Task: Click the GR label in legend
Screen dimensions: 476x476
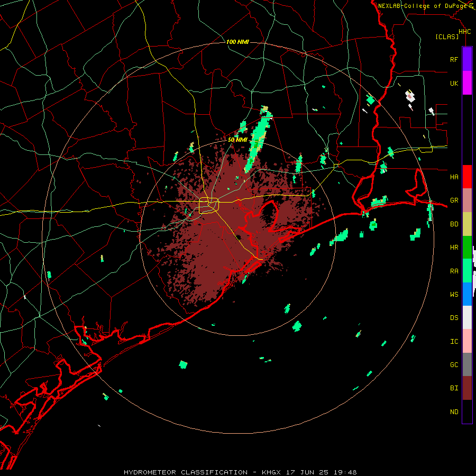Action: coord(454,200)
